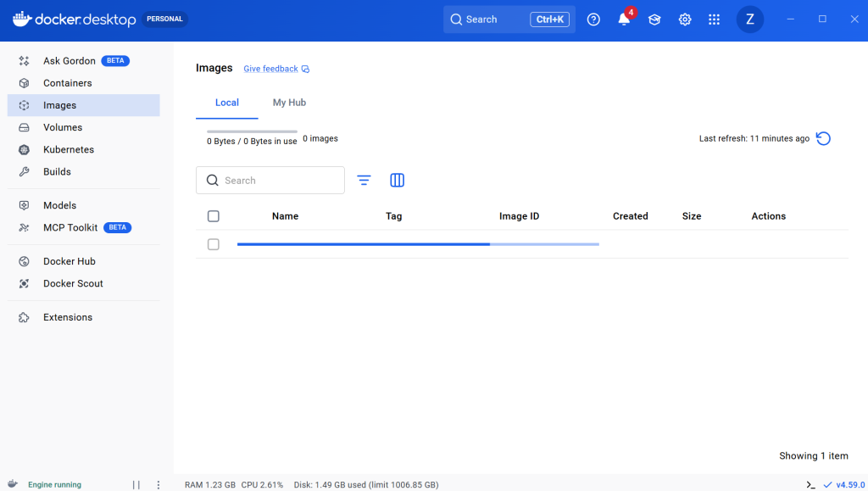Open engine options three-dot menu
Image resolution: width=868 pixels, height=491 pixels.
coord(158,485)
